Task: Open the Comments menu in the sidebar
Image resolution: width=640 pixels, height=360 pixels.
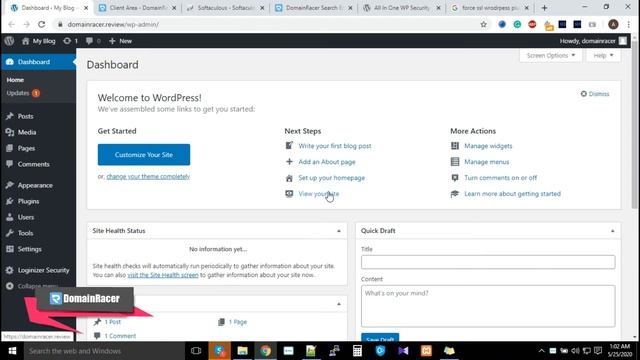Action: 33,164
